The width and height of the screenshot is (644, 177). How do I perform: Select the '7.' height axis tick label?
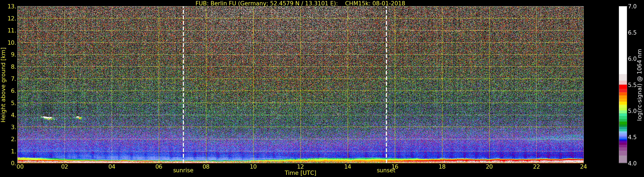(x=13, y=79)
